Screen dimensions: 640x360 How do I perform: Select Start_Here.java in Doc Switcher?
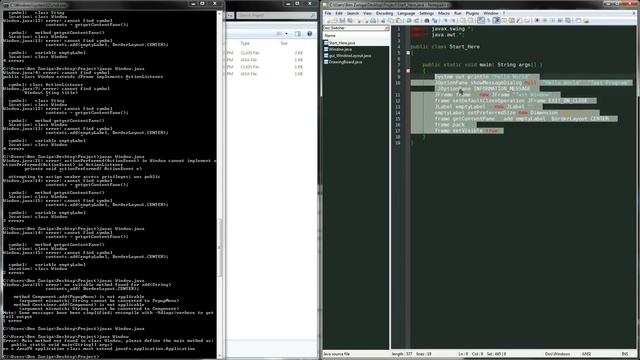click(342, 43)
